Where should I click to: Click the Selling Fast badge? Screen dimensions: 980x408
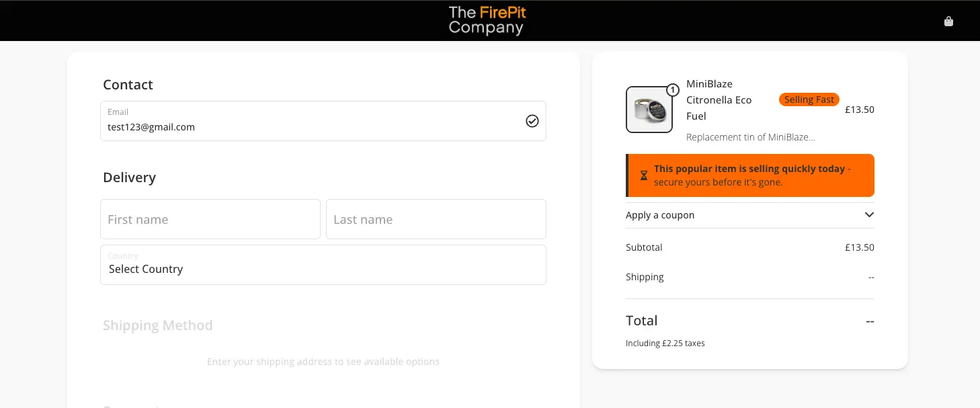809,99
